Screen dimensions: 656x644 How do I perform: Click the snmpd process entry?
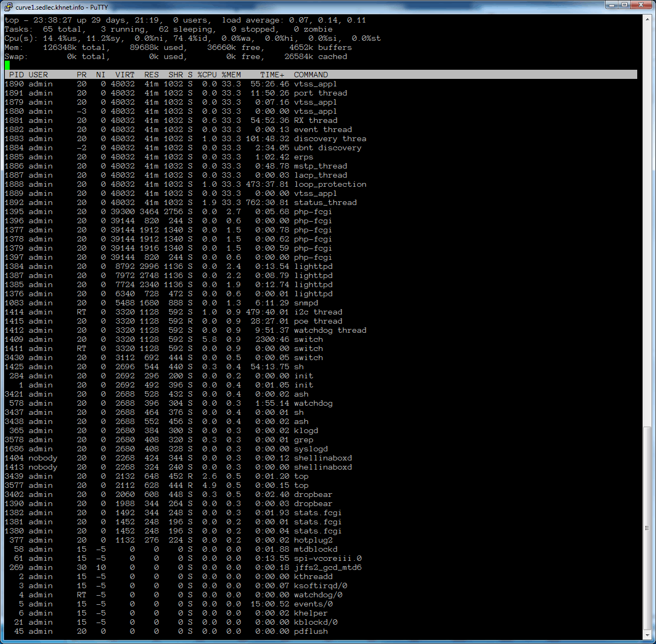click(306, 303)
